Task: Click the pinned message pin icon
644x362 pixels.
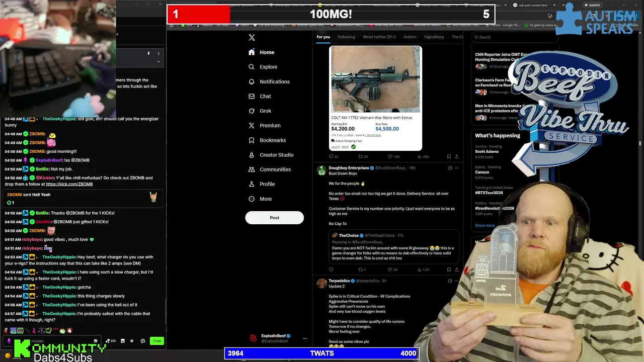Action: [x=148, y=53]
